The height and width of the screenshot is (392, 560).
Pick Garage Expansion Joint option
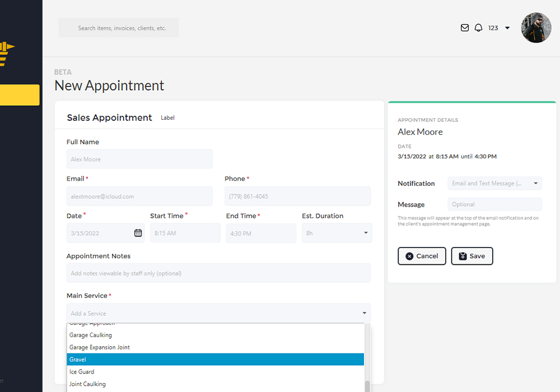(215, 347)
